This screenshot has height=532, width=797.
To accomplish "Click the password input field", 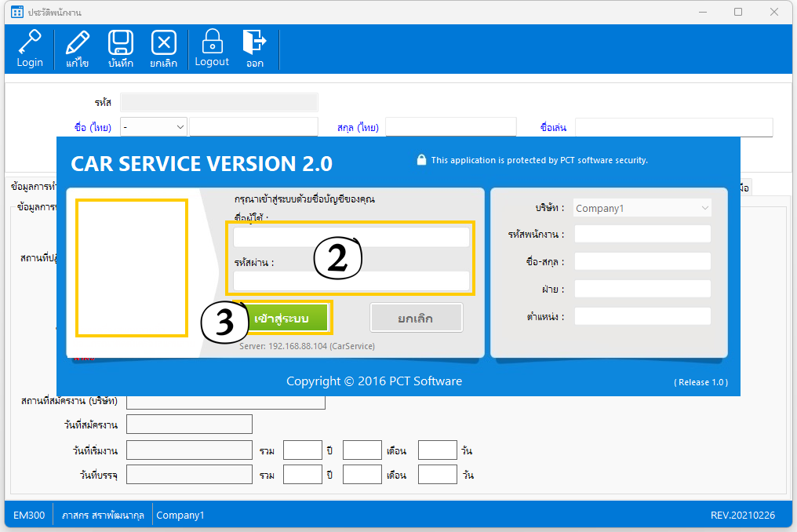I will pyautogui.click(x=351, y=281).
